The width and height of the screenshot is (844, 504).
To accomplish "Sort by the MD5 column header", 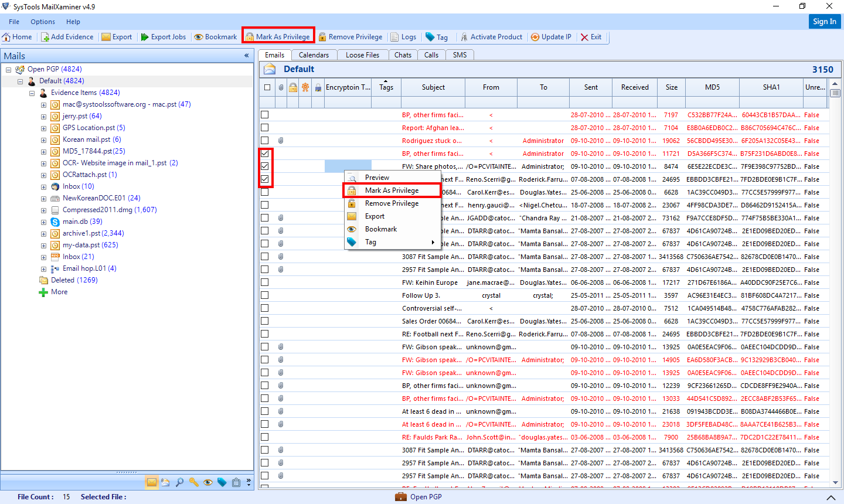I will click(x=712, y=87).
